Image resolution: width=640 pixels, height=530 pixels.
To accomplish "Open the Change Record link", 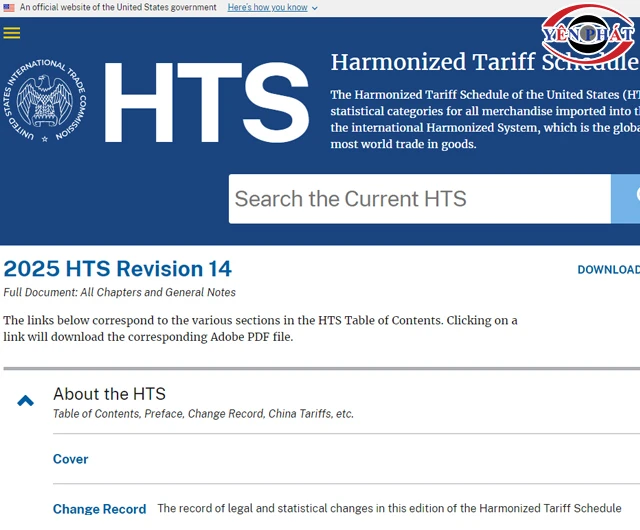I will click(99, 509).
